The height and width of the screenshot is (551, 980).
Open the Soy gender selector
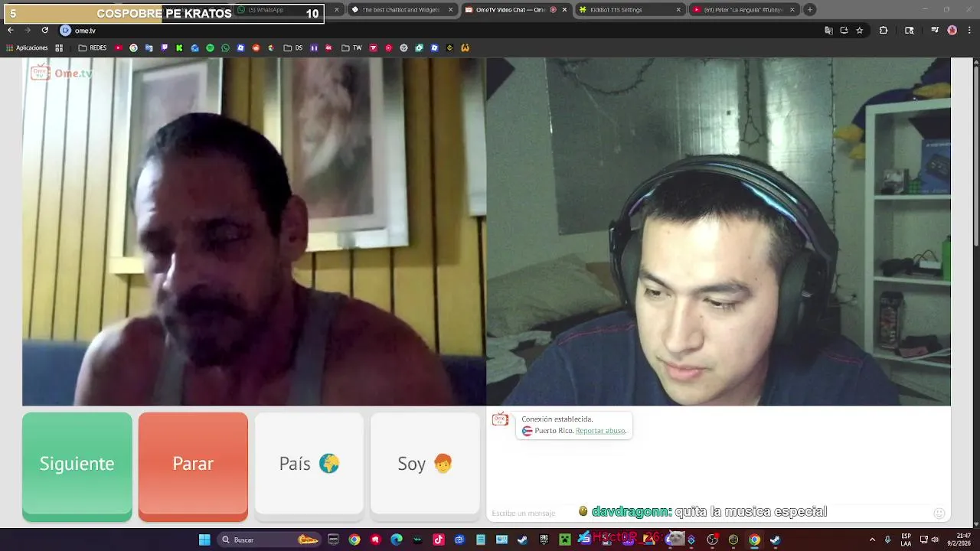[425, 464]
